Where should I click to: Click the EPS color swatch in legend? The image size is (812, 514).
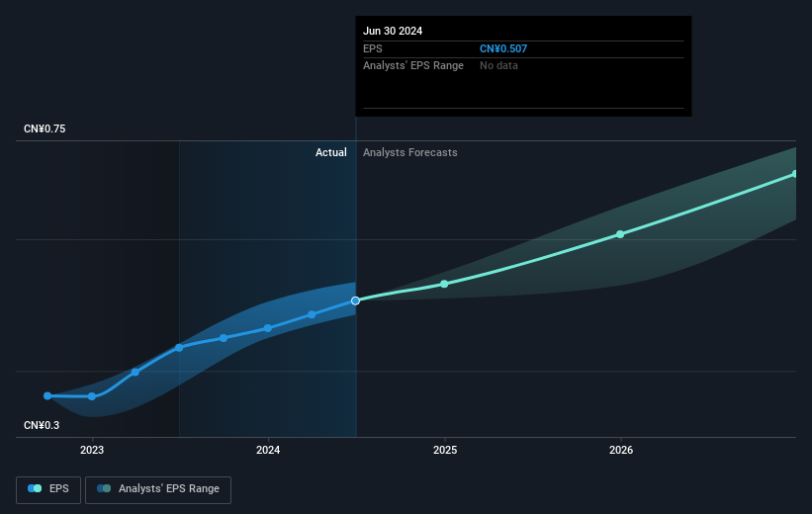click(x=35, y=488)
